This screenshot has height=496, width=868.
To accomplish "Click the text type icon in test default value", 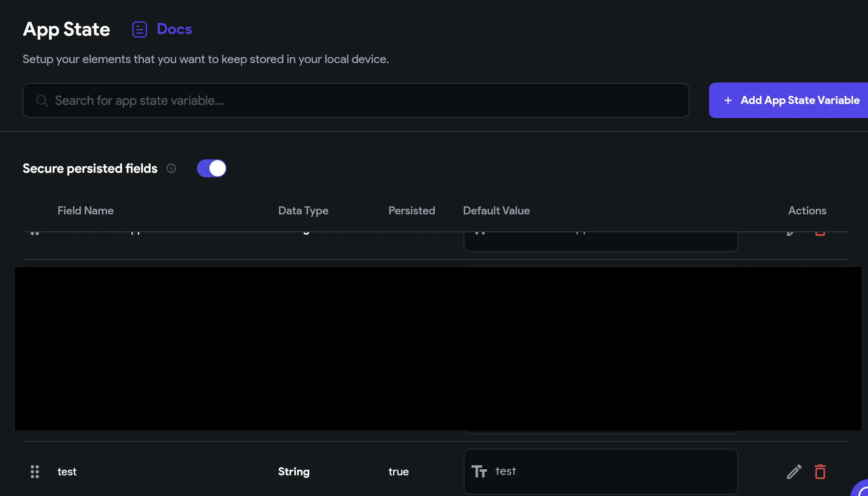I will click(479, 472).
